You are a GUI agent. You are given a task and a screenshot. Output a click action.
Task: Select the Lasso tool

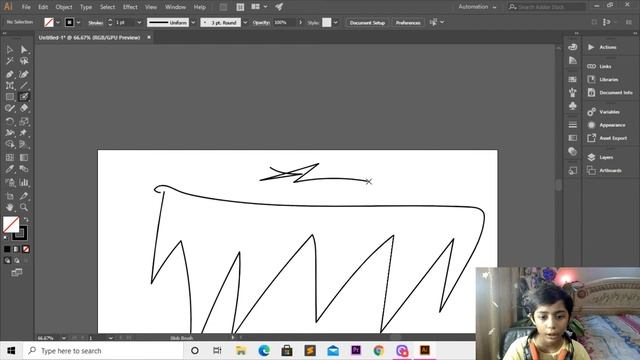24,61
